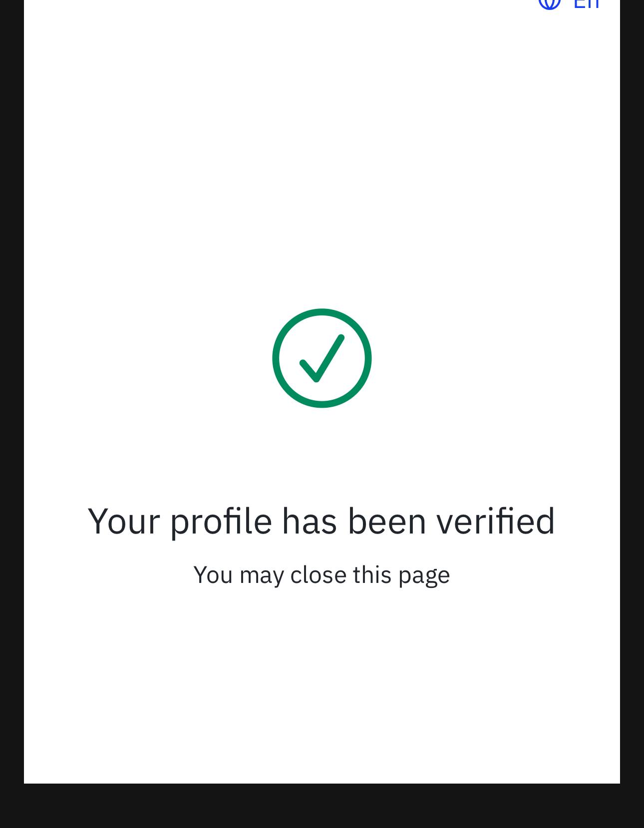Select the "Your profile has been verified" heading
This screenshot has height=828, width=644.
coord(322,521)
